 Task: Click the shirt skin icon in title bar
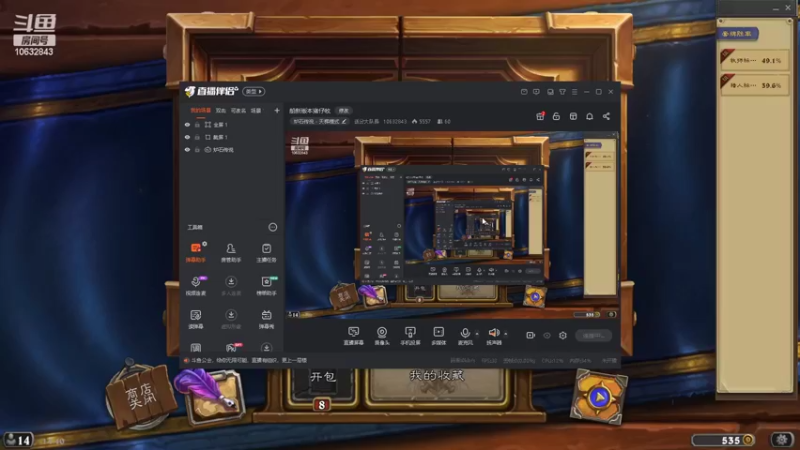(562, 92)
